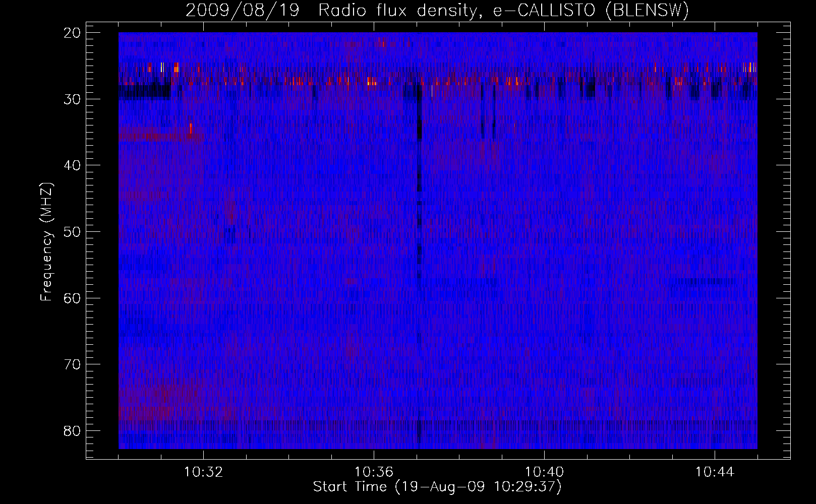Click the 10:40 time tick label
Viewport: 816px width, 504px height.
pos(544,472)
